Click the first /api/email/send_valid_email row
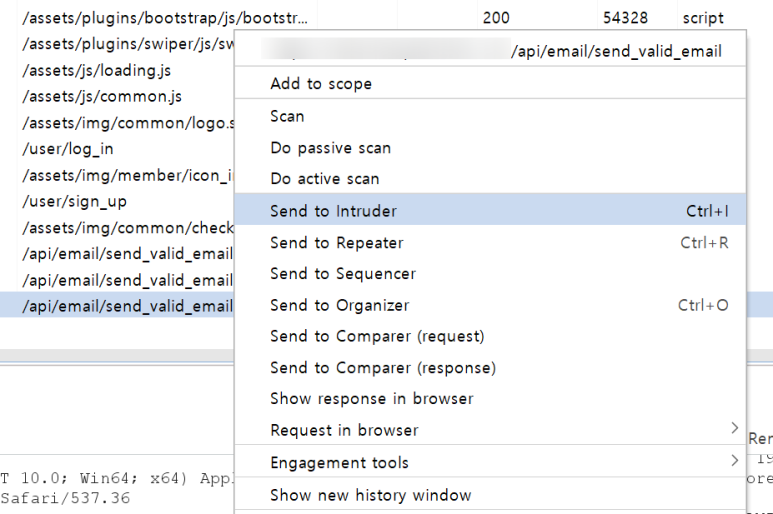 click(x=126, y=254)
